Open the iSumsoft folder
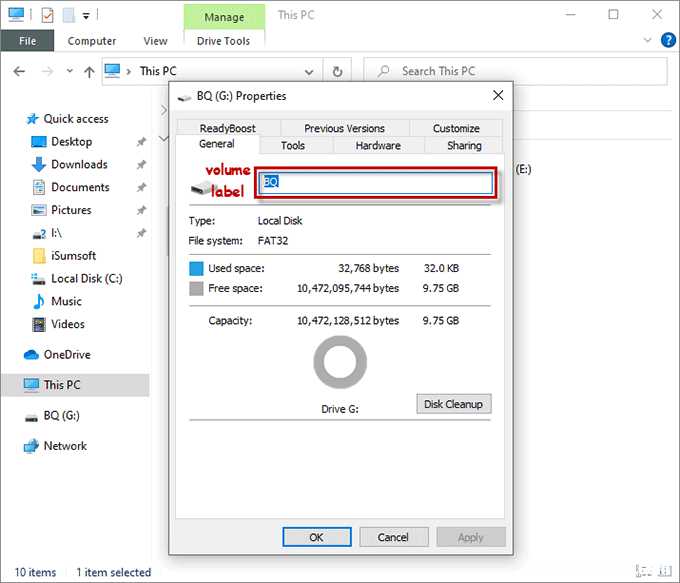The height and width of the screenshot is (583, 680). pyautogui.click(x=64, y=256)
